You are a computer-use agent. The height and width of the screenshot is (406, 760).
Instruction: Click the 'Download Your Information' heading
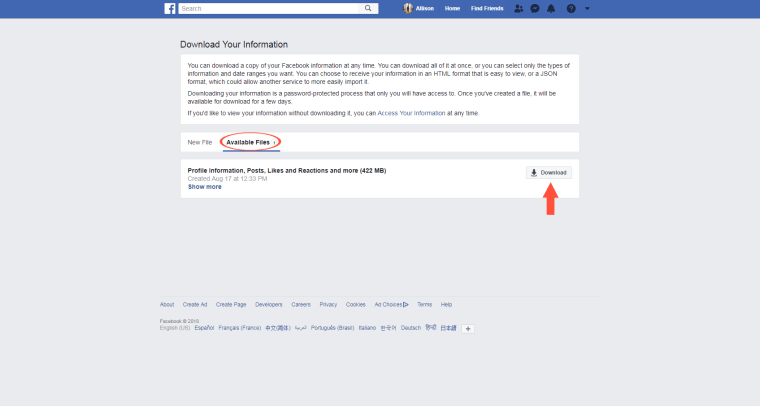pos(234,45)
